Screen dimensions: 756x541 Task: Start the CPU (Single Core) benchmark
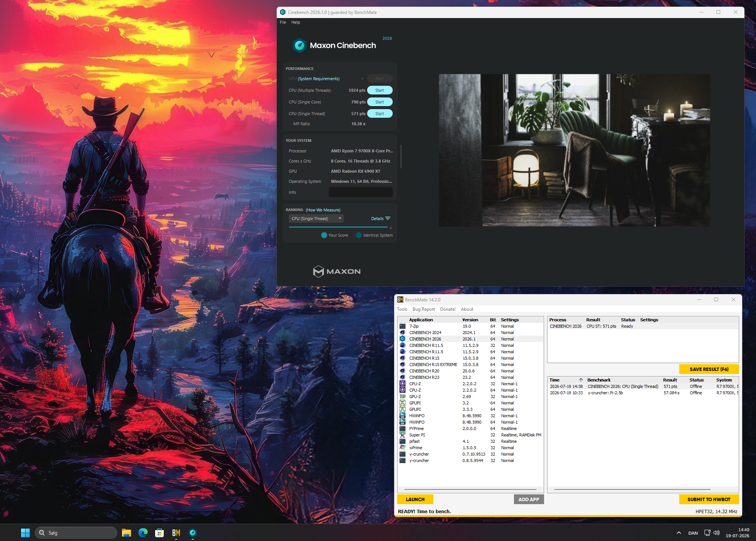coord(380,102)
